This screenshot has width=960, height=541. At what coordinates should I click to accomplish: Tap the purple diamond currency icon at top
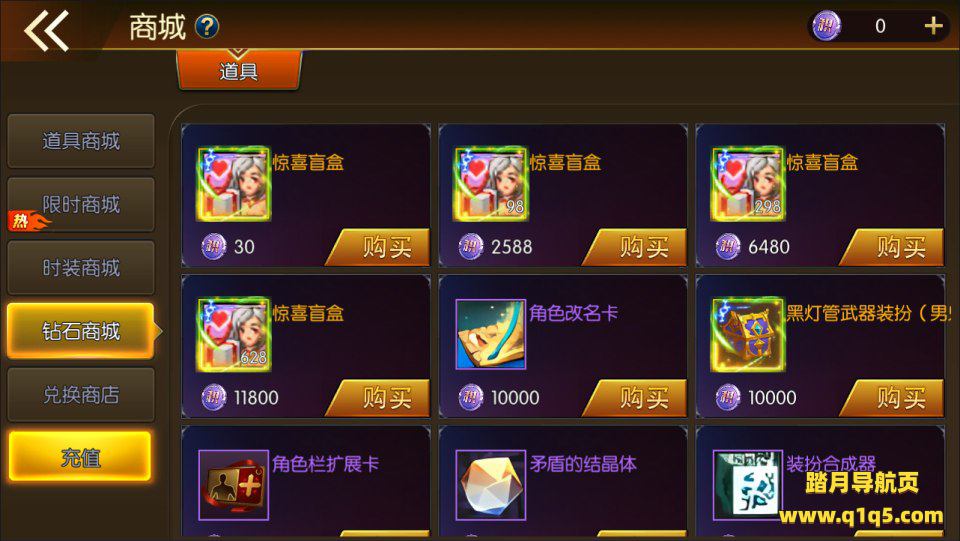[827, 26]
